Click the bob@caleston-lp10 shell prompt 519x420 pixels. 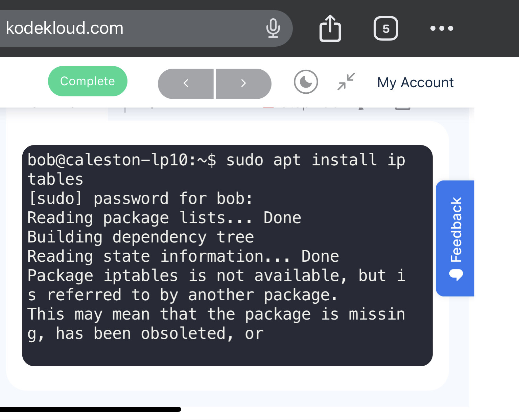click(x=122, y=160)
